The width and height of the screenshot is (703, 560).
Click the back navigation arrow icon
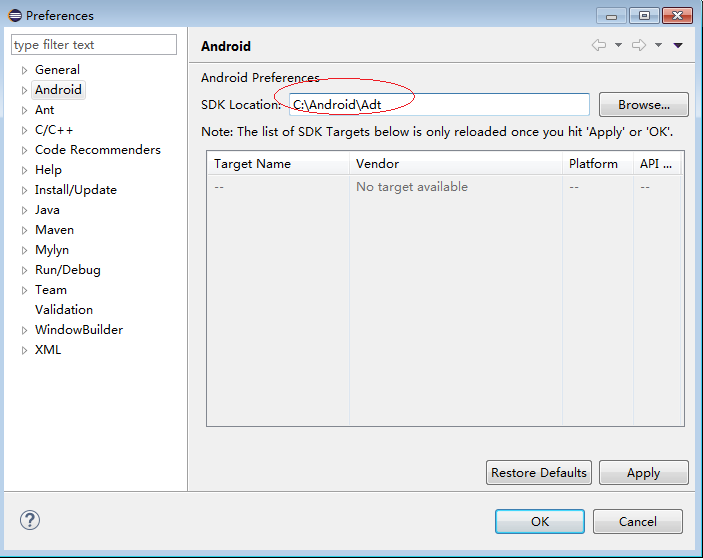(598, 45)
